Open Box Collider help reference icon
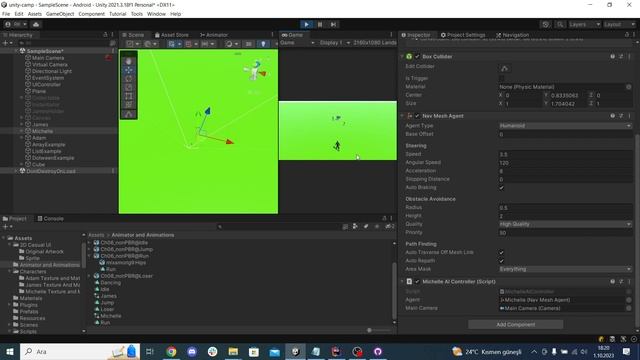This screenshot has width=640, height=360. pyautogui.click(x=613, y=56)
